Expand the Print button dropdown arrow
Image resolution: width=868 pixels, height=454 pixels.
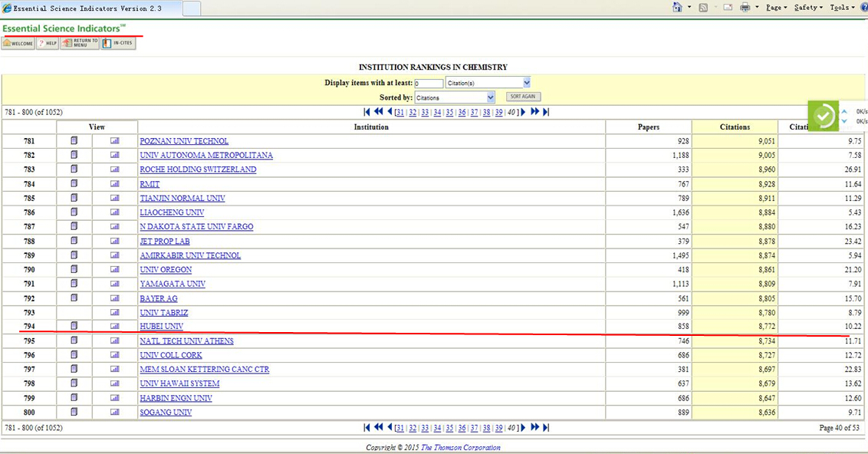[x=757, y=7]
